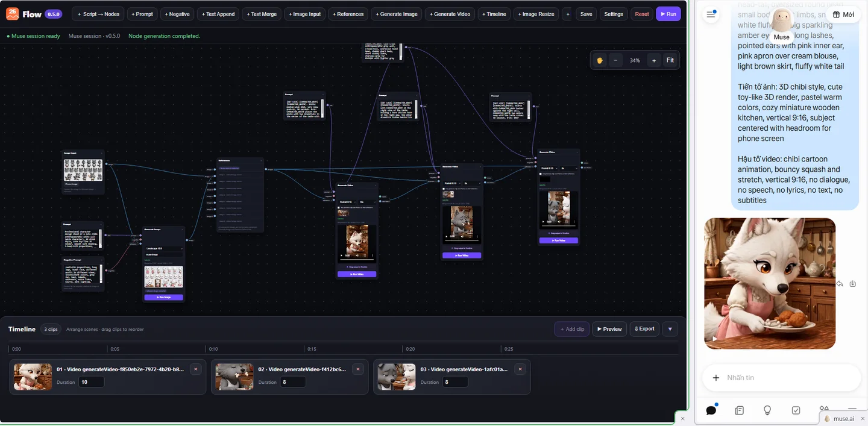This screenshot has width=868, height=426.
Task: Open the lightbulb ideas icon in Muse
Action: point(767,410)
